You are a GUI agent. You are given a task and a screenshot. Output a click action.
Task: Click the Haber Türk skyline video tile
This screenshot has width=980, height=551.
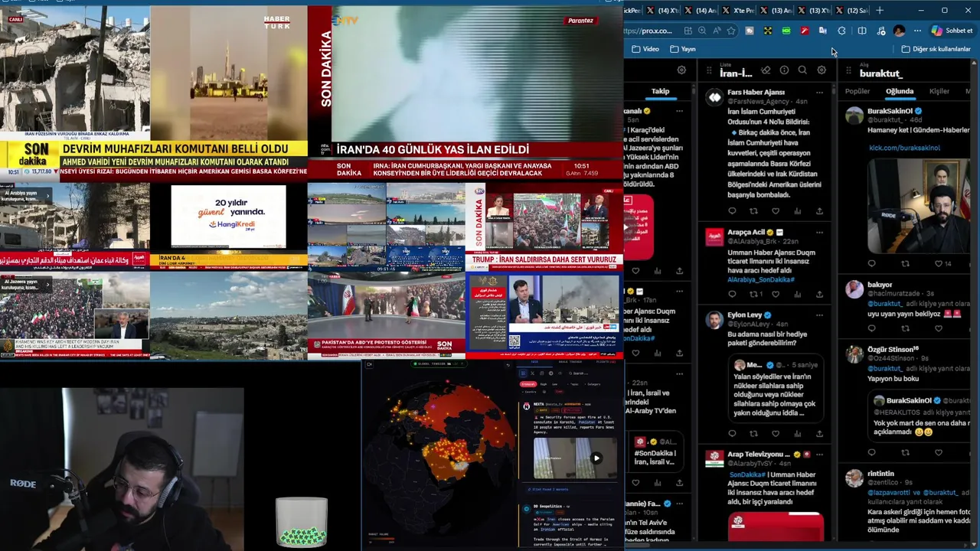click(x=228, y=73)
